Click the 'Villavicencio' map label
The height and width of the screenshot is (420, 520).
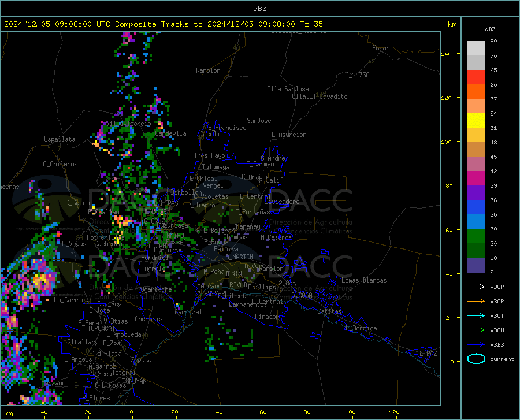128,124
